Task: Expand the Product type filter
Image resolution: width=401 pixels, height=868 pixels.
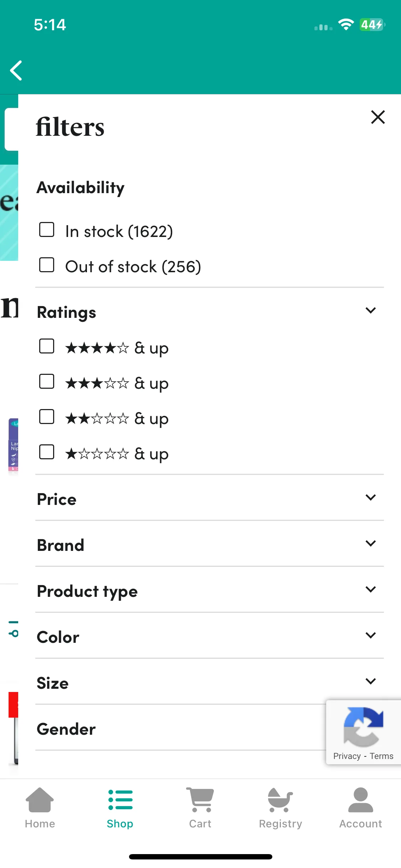Action: (x=210, y=590)
